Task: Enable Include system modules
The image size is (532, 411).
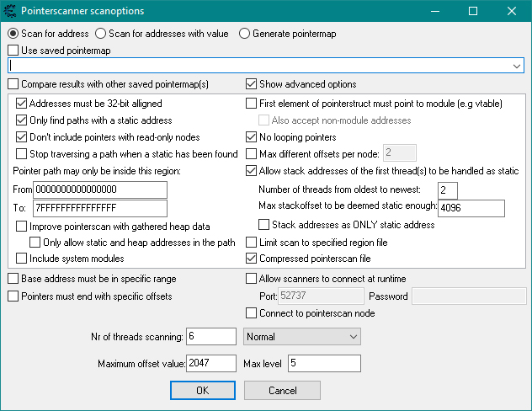Action: (x=23, y=259)
